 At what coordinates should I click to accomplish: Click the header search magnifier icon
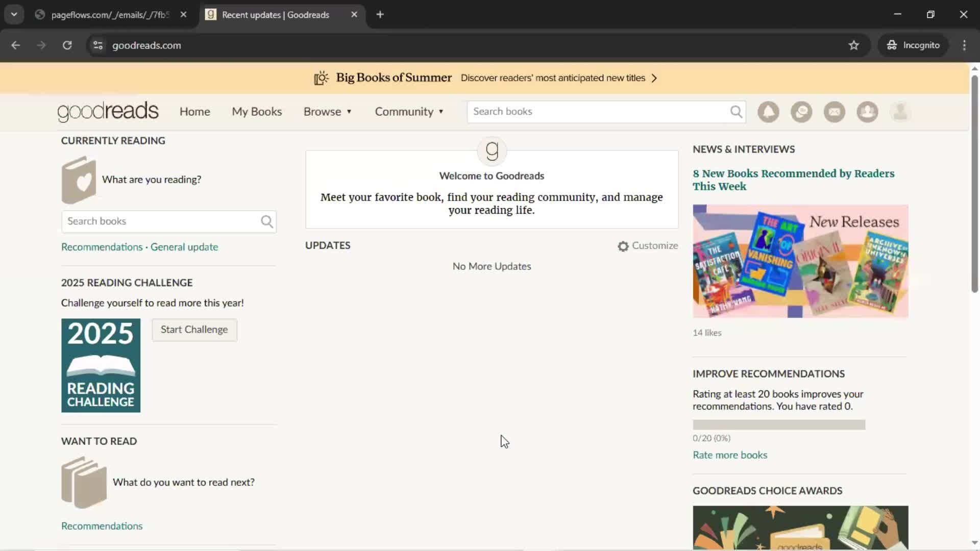(736, 112)
